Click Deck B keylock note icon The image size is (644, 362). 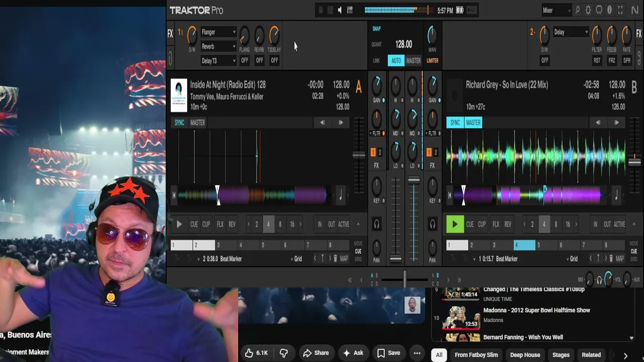[x=616, y=196]
